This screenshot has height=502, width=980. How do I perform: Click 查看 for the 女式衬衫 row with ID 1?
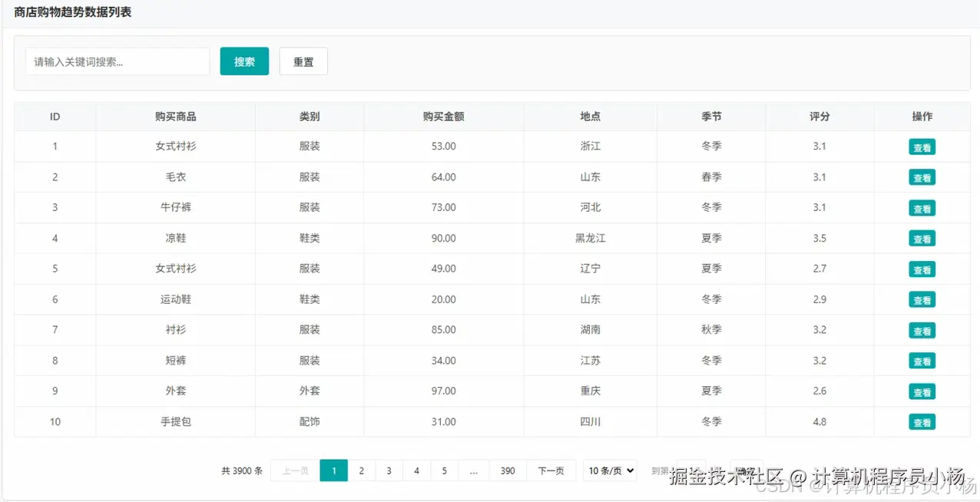(x=922, y=146)
